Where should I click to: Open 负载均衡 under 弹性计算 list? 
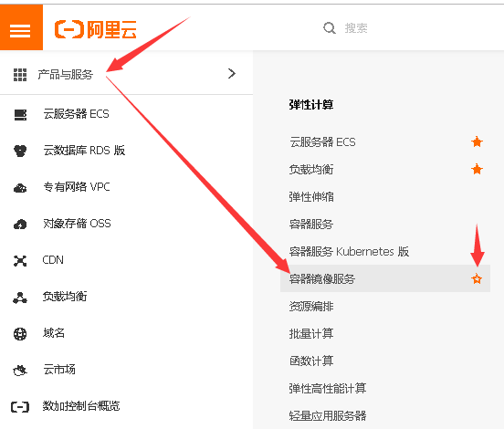coord(311,170)
